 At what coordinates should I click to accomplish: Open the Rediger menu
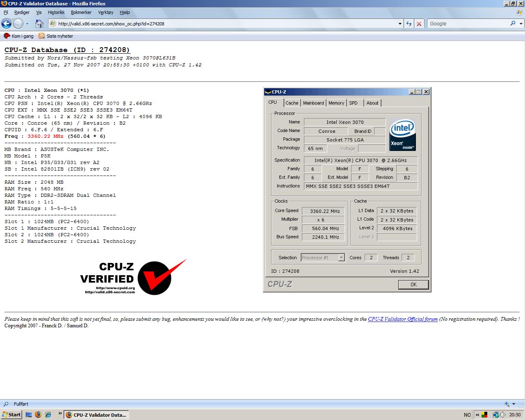[22, 12]
